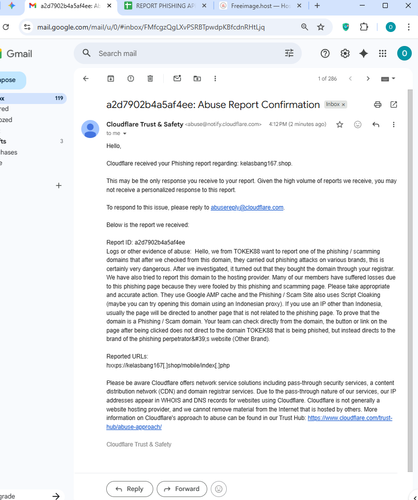Delete this email with trash icon
The image size is (418, 500).
150,79
